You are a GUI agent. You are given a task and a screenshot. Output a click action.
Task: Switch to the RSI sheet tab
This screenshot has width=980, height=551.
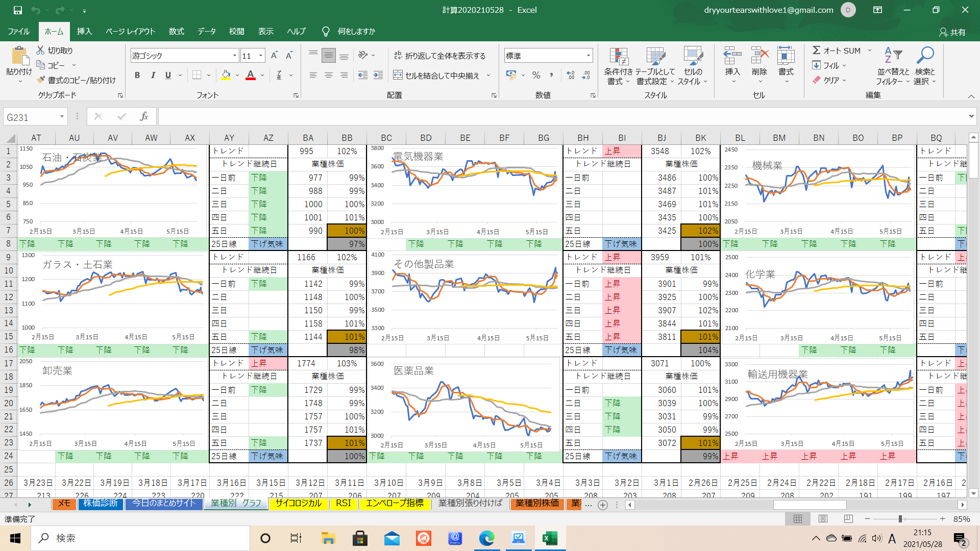(343, 504)
